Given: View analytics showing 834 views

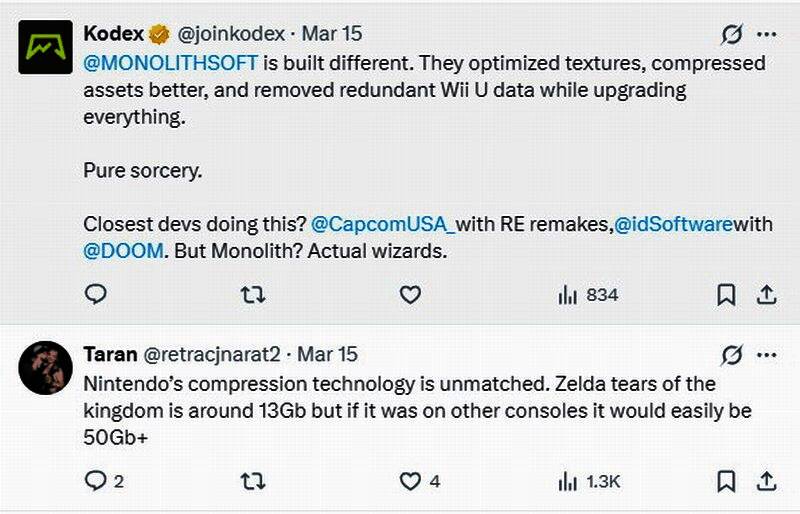Looking at the screenshot, I should (x=588, y=295).
